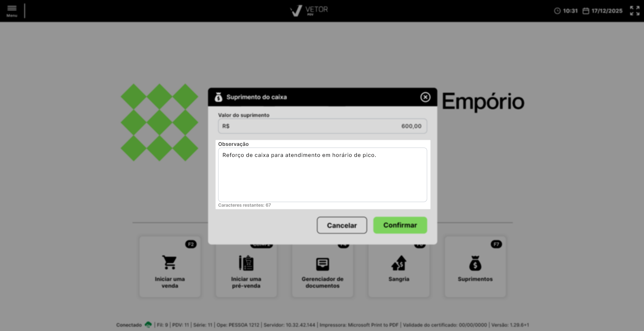Confirm the cash supply entry
The width and height of the screenshot is (644, 331).
[400, 225]
